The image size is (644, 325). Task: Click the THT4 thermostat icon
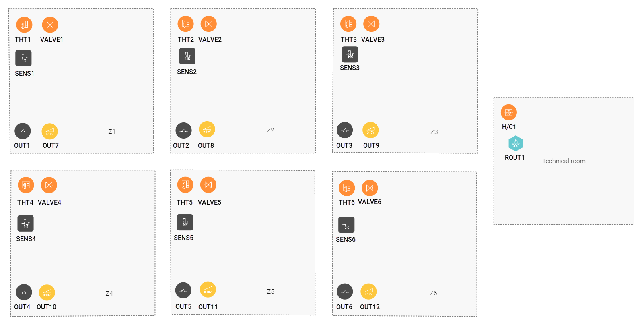pos(26,185)
